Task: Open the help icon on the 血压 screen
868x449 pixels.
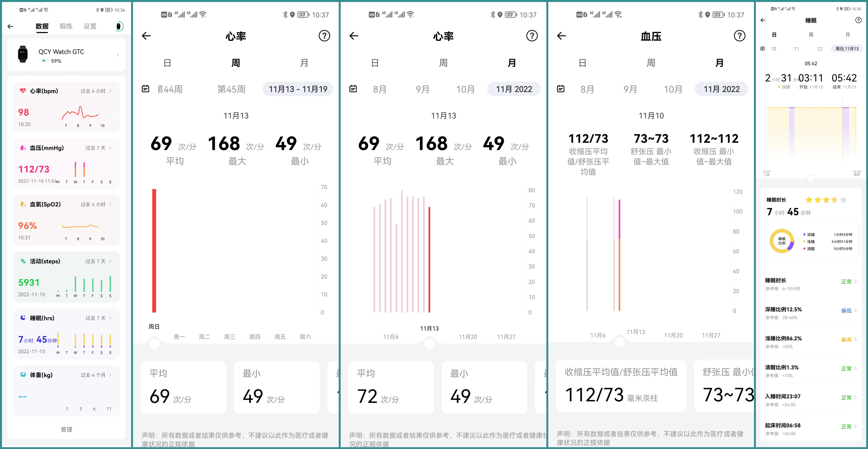Action: pos(740,36)
